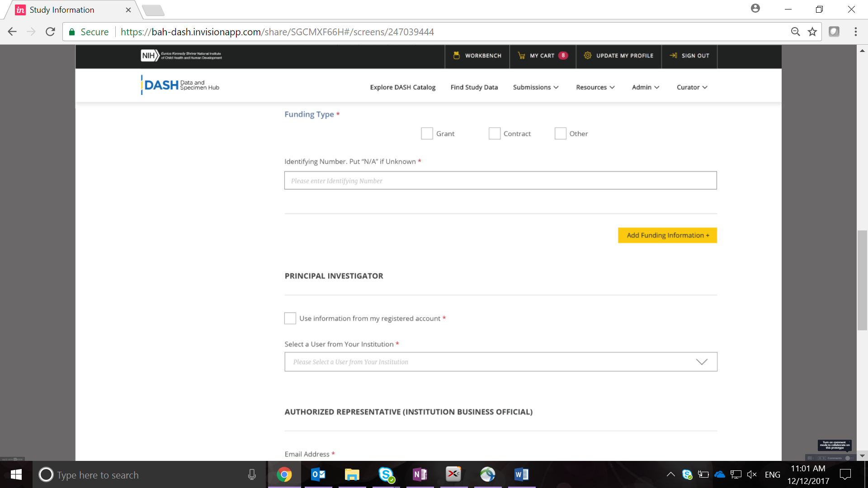Go to Find Study Data
Viewport: 868px width, 488px height.
click(474, 87)
